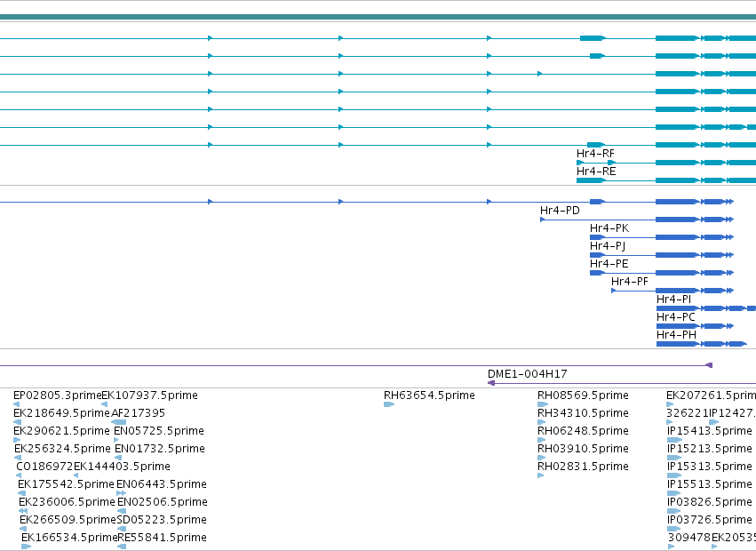Open EST label SD05223.5prime

pos(162,520)
